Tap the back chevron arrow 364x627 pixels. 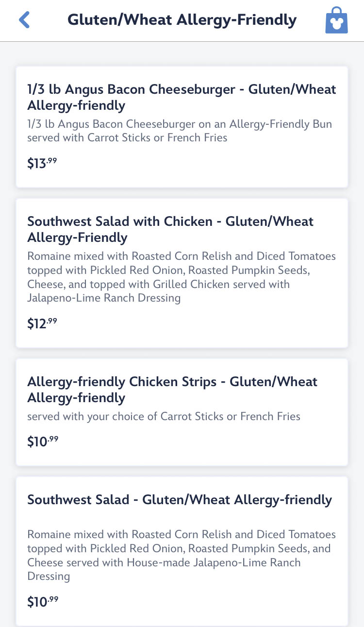click(24, 20)
